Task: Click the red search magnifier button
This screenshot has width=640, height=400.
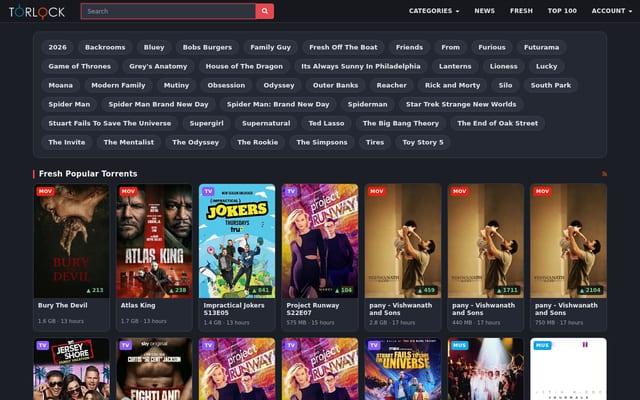Action: point(264,11)
